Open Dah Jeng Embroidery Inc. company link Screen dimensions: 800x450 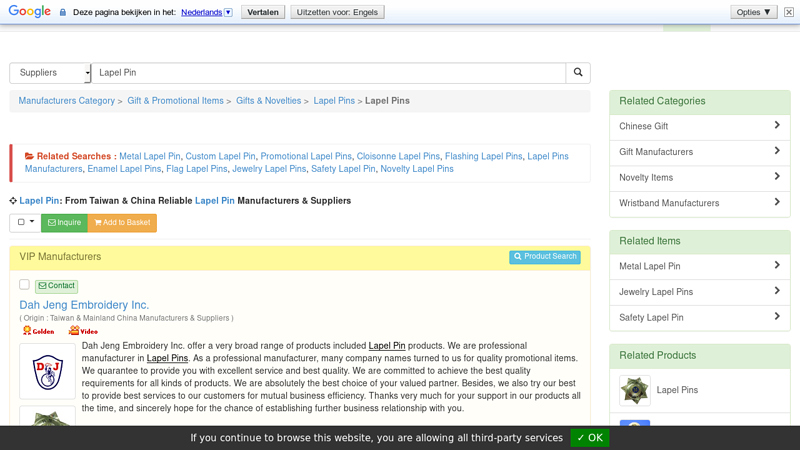pyautogui.click(x=84, y=305)
